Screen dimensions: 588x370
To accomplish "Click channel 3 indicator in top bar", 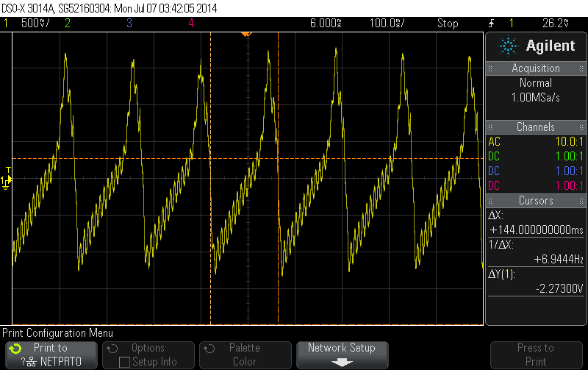I will point(129,24).
